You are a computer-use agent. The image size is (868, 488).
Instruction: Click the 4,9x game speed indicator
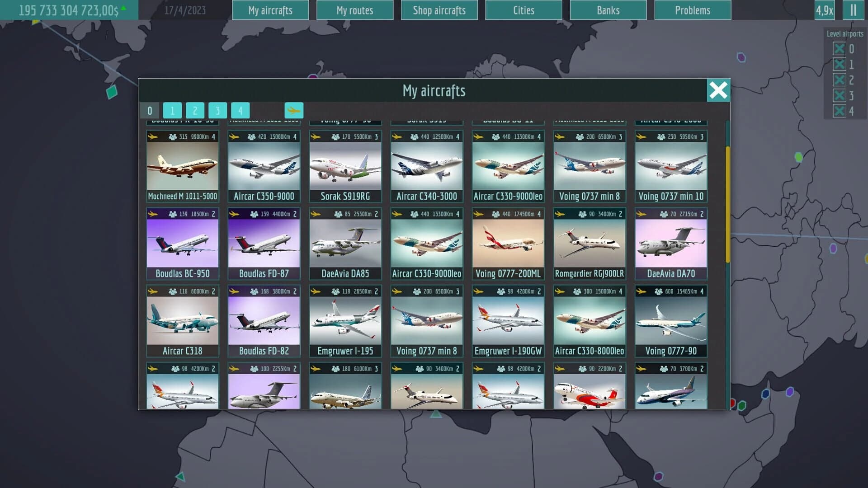[824, 10]
